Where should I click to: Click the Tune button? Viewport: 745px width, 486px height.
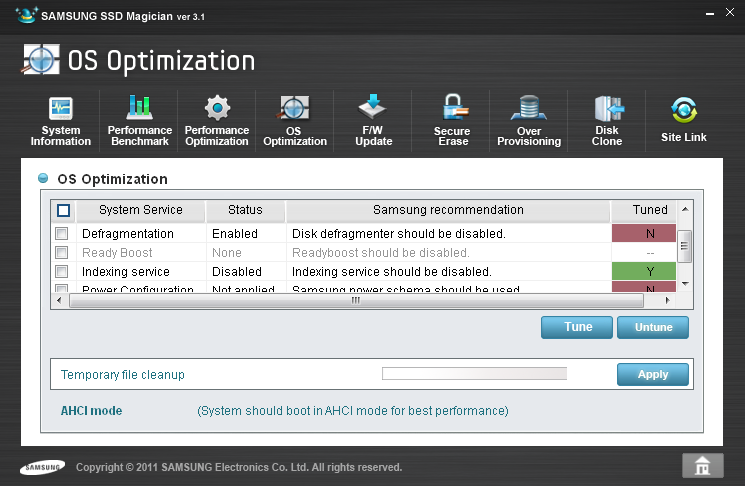(577, 327)
